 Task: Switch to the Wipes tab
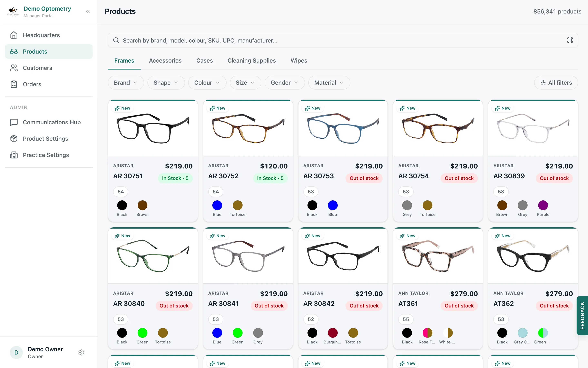pos(299,61)
